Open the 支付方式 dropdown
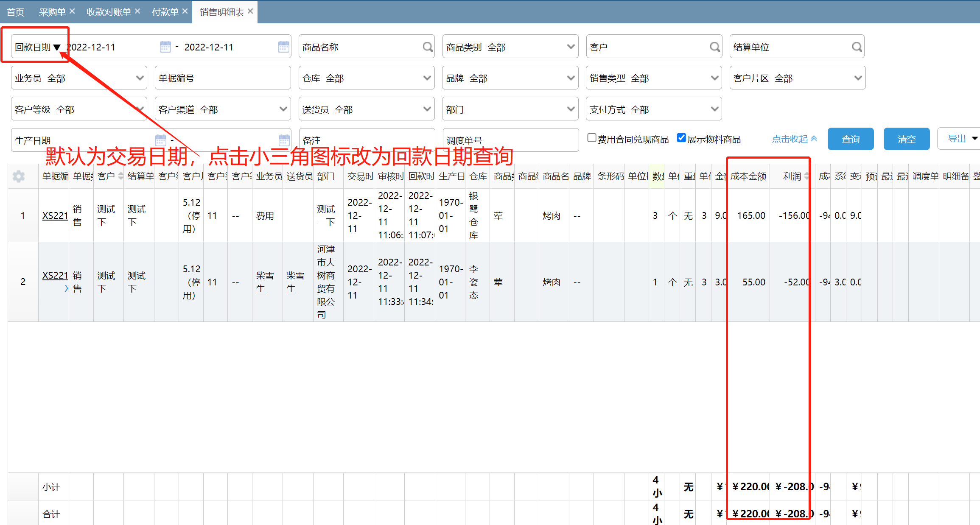Screen dimensions: 980x525 (714, 109)
